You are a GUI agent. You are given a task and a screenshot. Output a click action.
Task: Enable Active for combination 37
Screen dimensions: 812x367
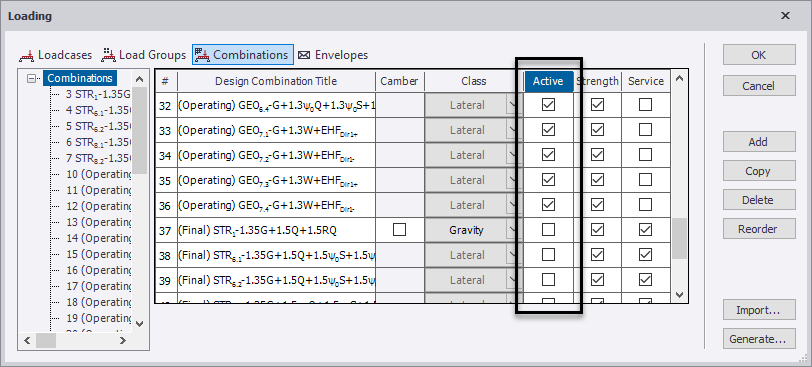coord(548,230)
